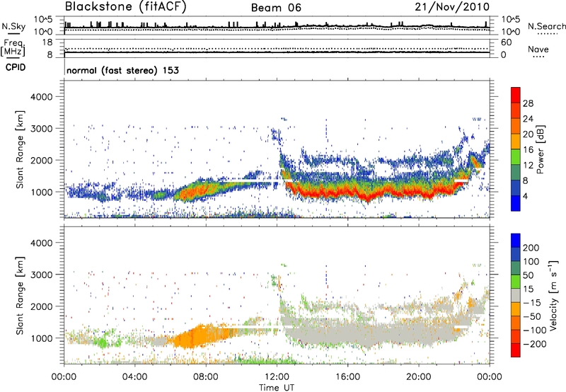
Task: Click the CPID label
Action: 16,67
